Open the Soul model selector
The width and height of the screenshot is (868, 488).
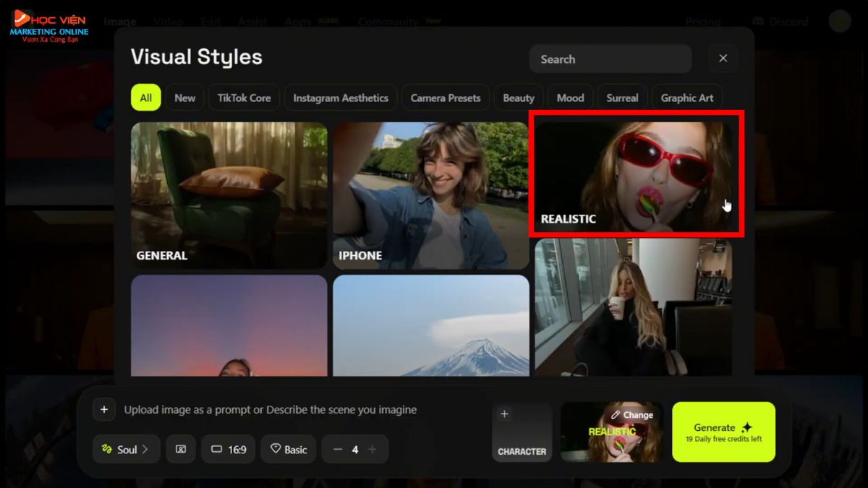tap(127, 449)
